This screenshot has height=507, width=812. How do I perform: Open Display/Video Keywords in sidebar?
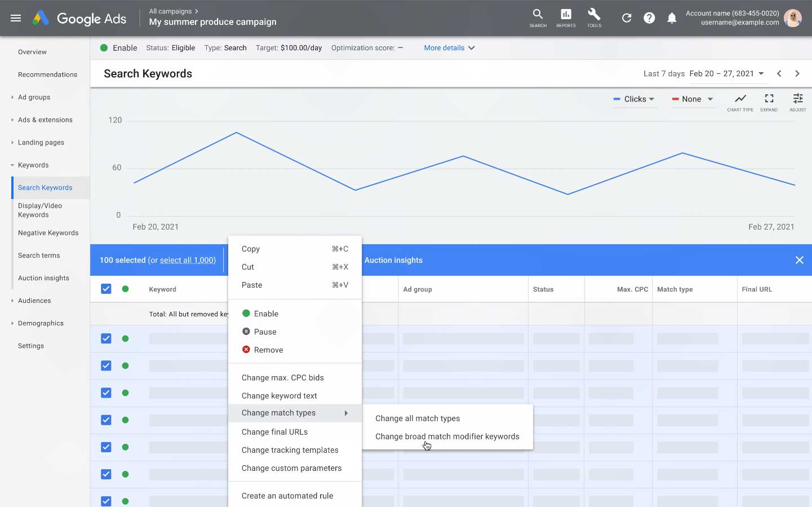pyautogui.click(x=40, y=210)
